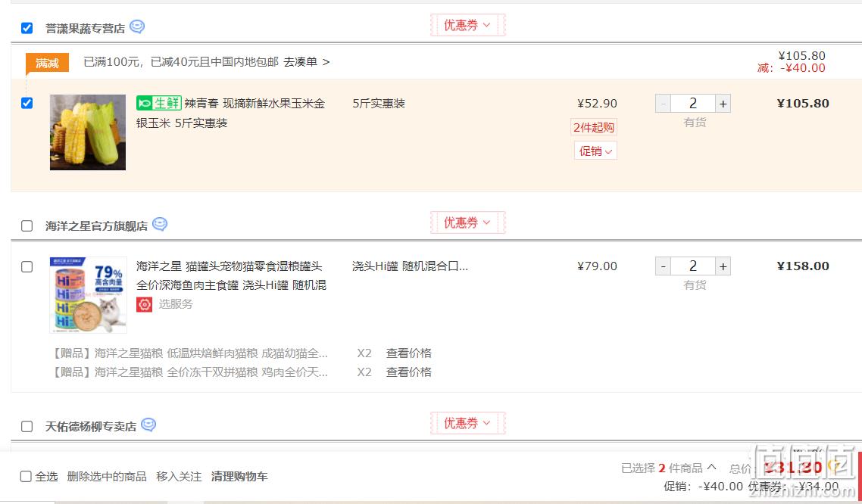Open chat with 誉潇果蔬专营店 customer service
This screenshot has width=862, height=504.
click(x=137, y=26)
